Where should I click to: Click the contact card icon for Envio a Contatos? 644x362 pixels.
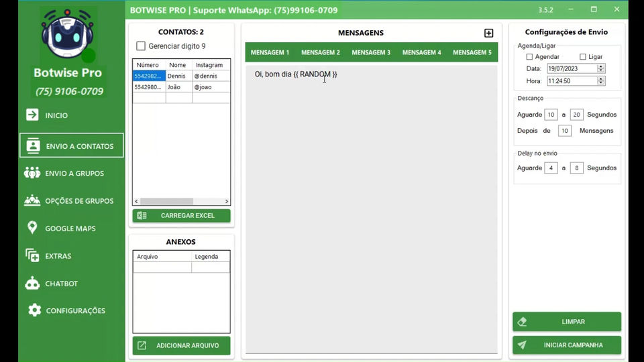coord(33,145)
